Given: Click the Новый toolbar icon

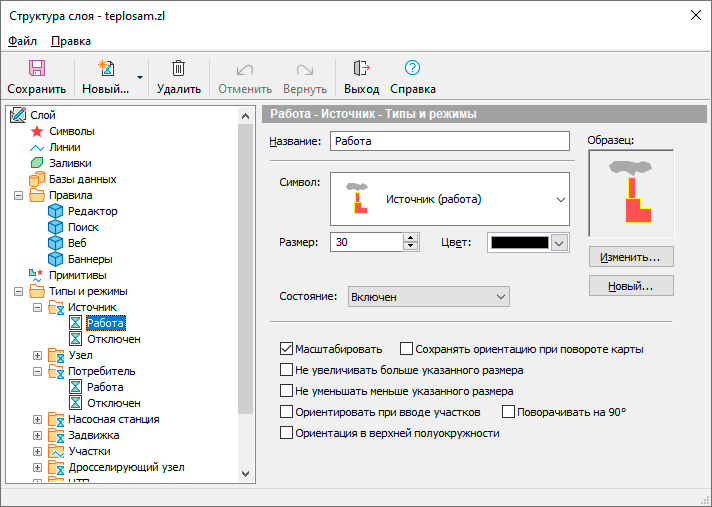Looking at the screenshot, I should (x=105, y=69).
